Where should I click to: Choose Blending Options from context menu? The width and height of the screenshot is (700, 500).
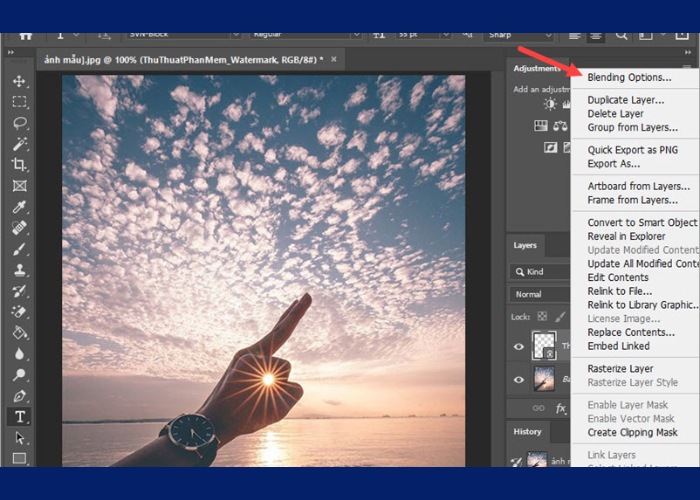click(x=629, y=77)
